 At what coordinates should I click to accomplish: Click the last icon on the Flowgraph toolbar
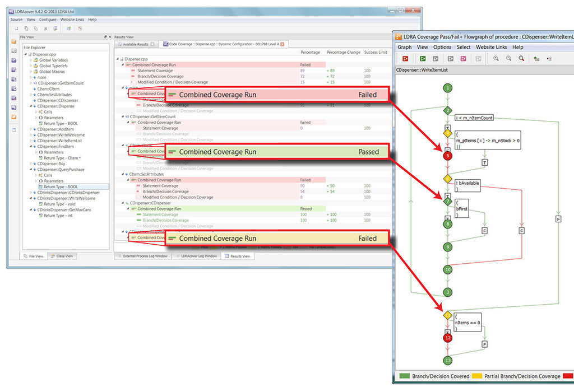[x=549, y=58]
